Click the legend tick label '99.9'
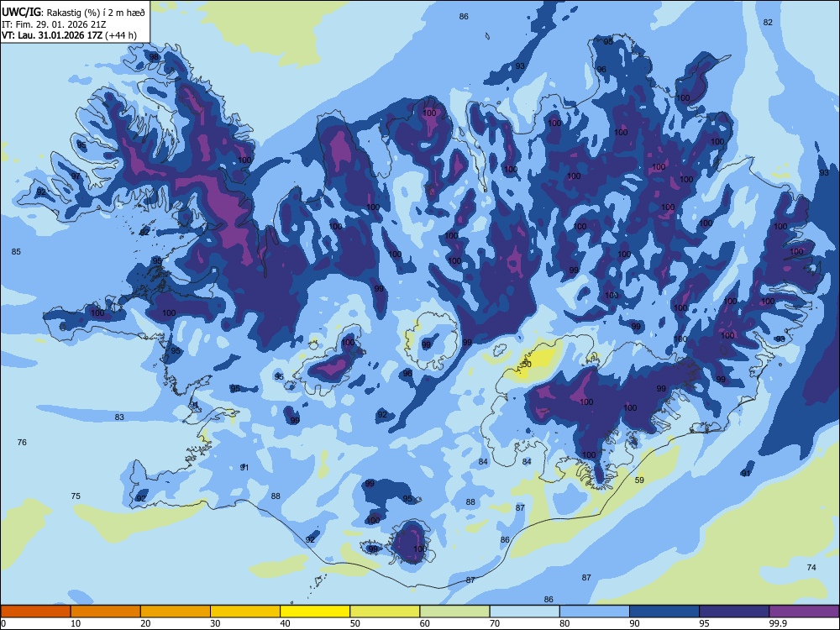 click(778, 623)
